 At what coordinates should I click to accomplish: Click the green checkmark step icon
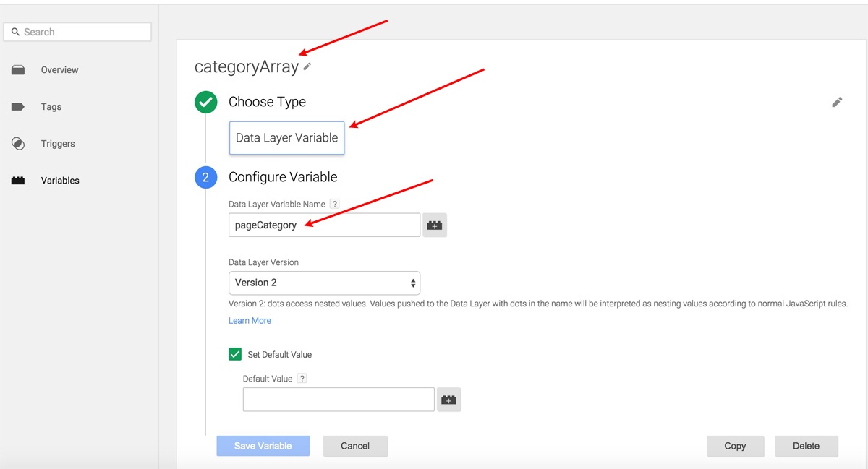205,102
